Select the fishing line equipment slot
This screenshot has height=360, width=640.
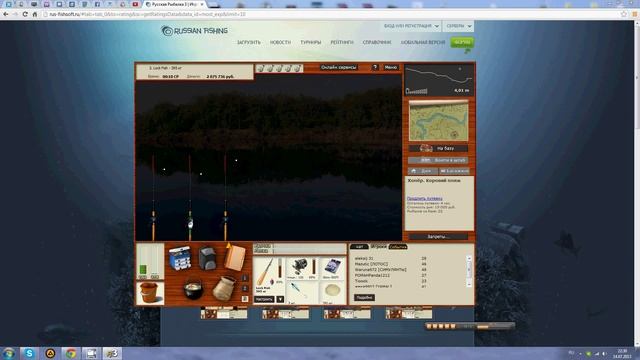(332, 268)
